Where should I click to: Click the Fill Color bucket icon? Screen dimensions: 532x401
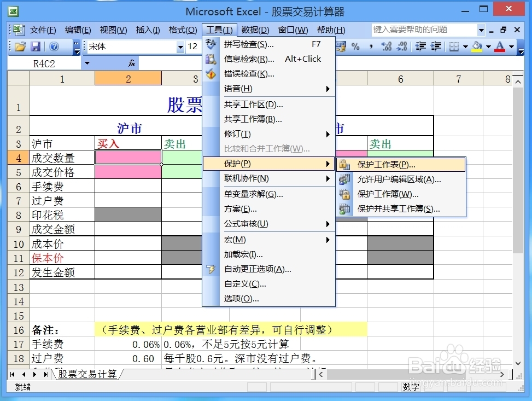point(477,47)
